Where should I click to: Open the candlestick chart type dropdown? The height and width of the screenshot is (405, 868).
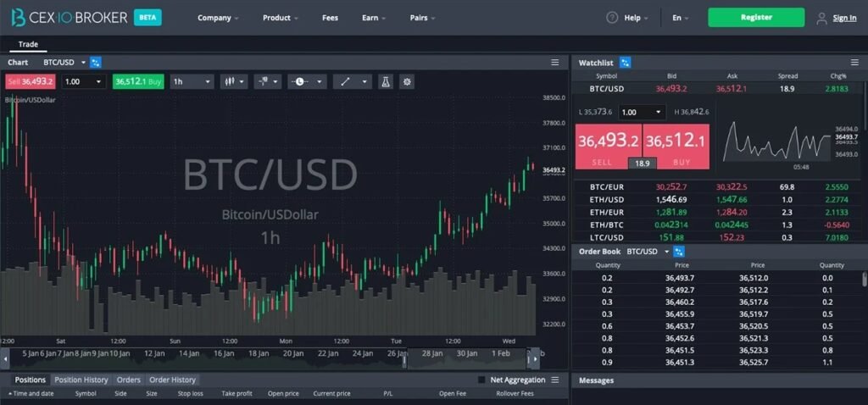tap(233, 81)
